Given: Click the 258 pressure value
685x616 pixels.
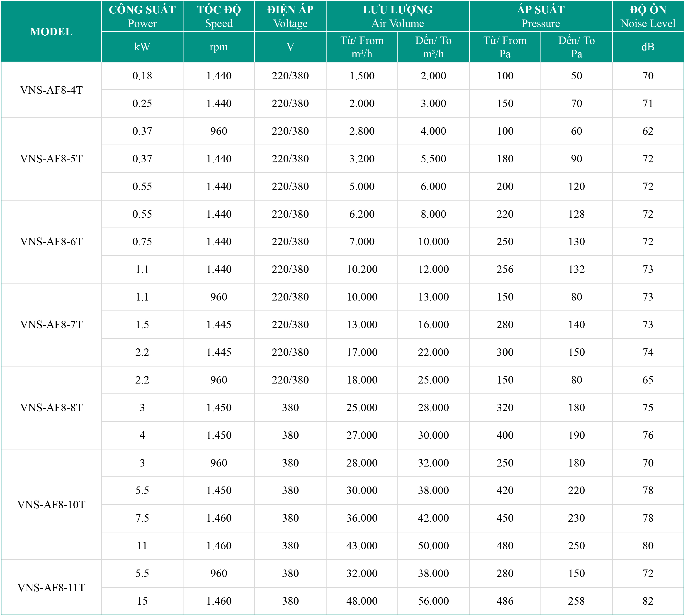Looking at the screenshot, I should coord(576,601).
